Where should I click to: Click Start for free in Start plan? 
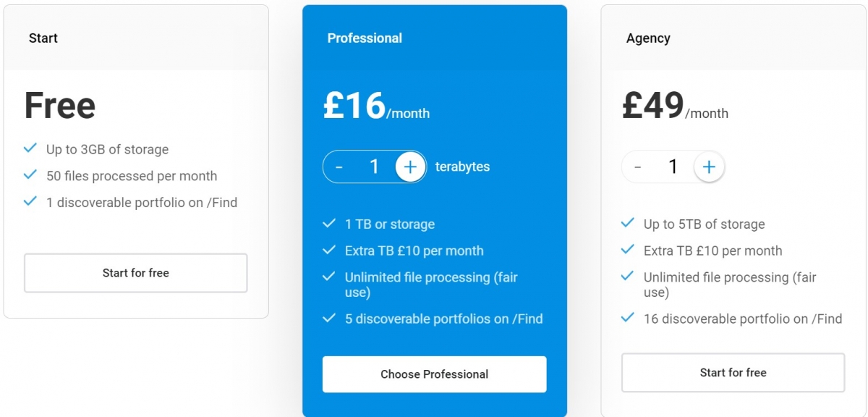click(136, 273)
